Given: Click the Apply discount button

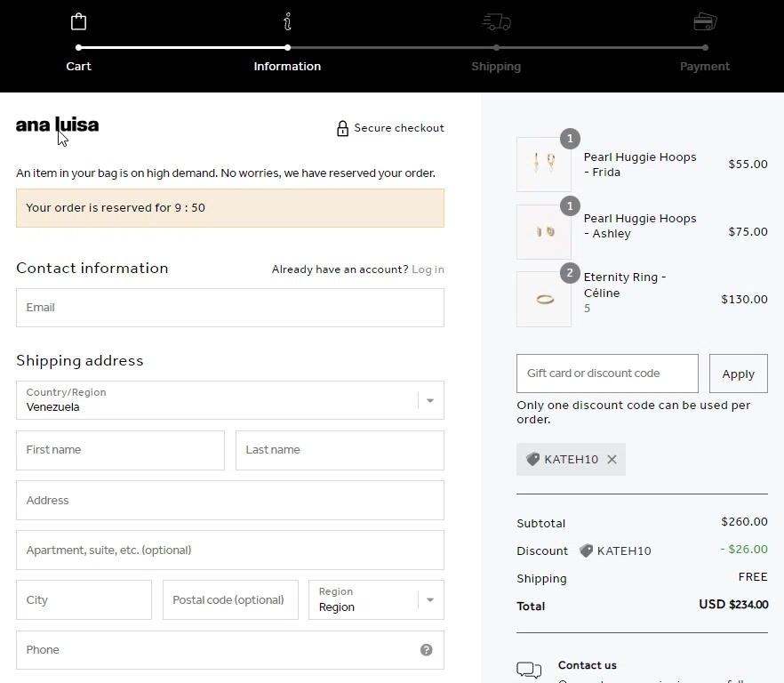Looking at the screenshot, I should [738, 374].
